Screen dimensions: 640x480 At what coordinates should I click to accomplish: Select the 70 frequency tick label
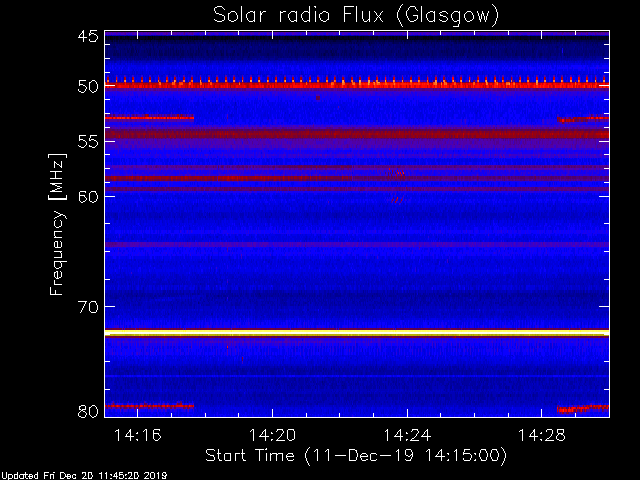(x=88, y=307)
